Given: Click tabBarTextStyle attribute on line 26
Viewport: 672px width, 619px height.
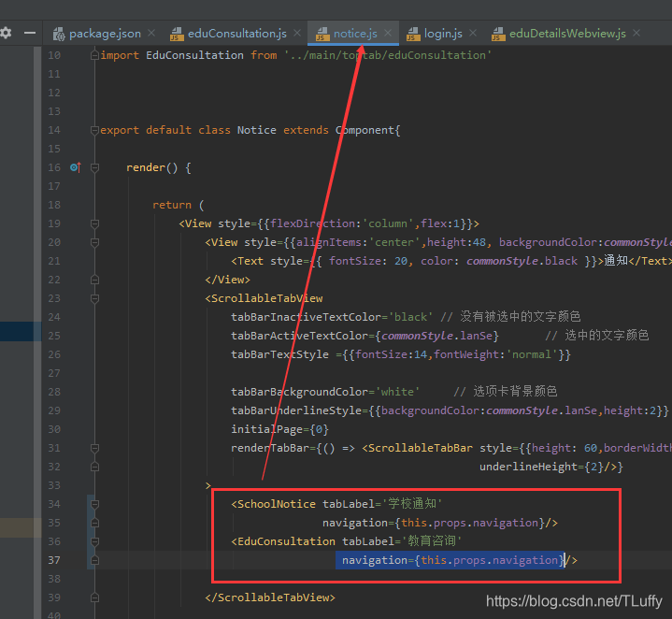Looking at the screenshot, I should [279, 354].
